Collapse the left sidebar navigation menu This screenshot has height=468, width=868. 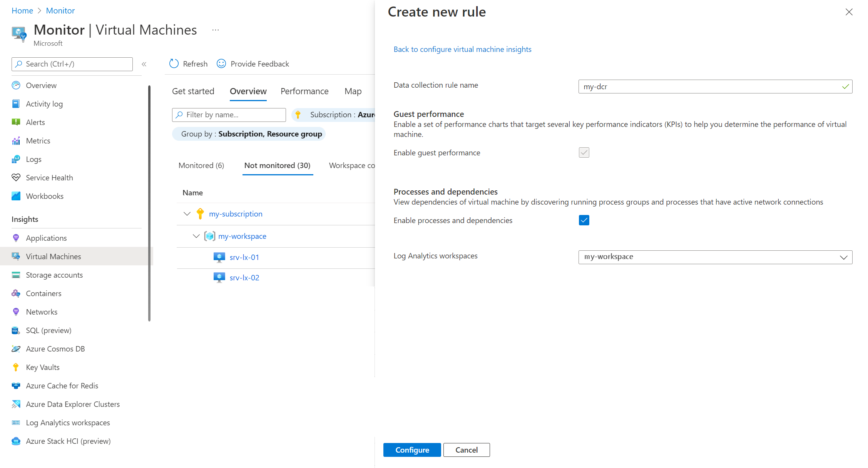(x=144, y=64)
